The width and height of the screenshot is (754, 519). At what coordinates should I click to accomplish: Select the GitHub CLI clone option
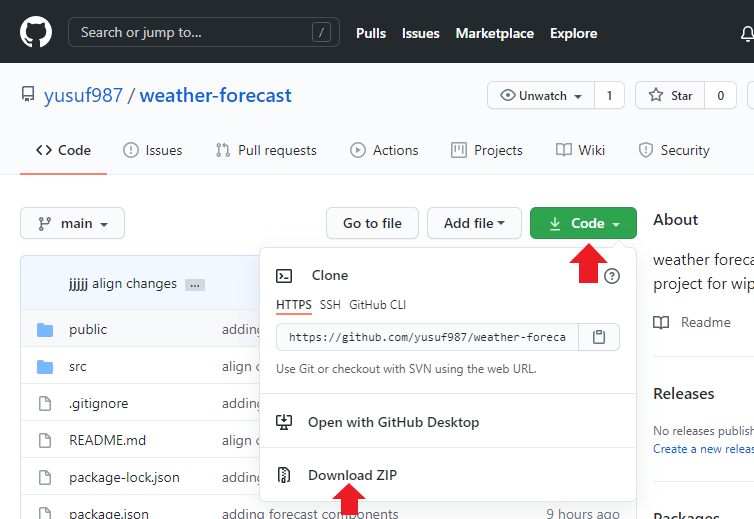(x=377, y=305)
